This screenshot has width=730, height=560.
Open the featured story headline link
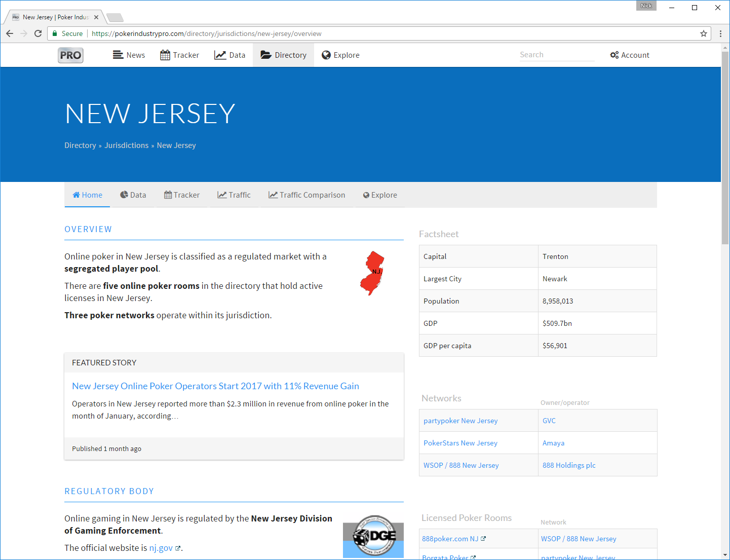click(215, 386)
